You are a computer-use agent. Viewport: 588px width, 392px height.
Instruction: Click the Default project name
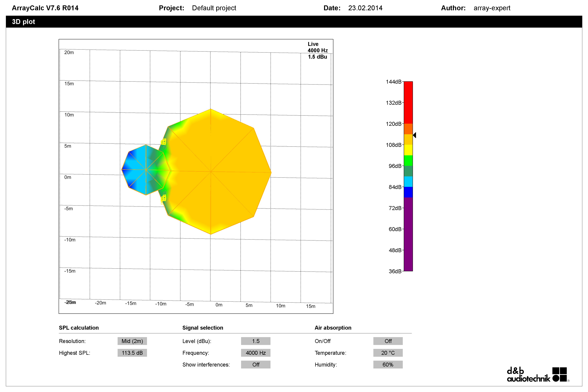tap(214, 8)
